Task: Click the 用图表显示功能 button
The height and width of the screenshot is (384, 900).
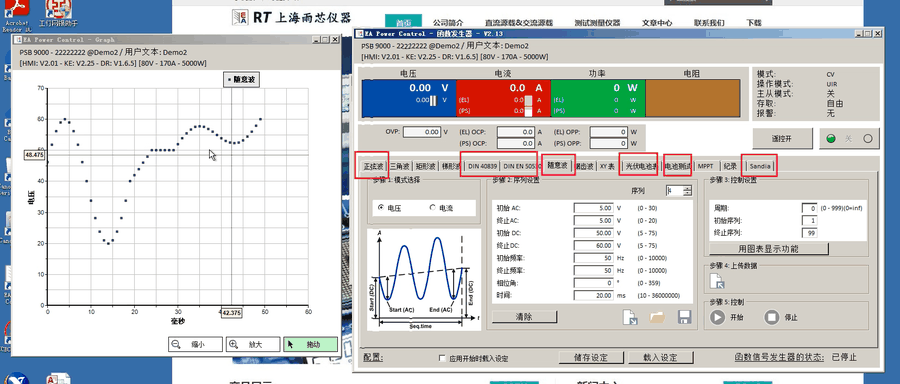Action: 769,249
